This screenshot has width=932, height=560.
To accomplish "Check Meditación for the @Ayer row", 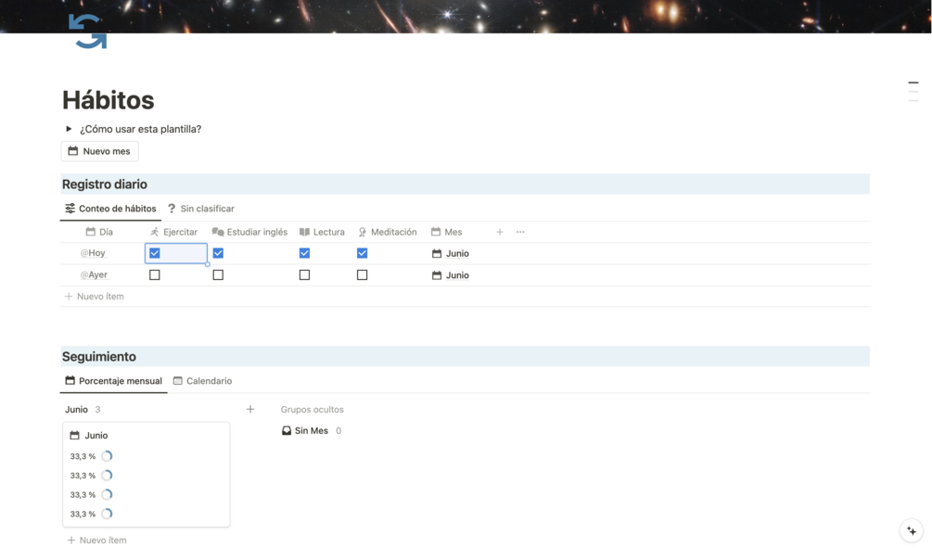I will (x=362, y=274).
